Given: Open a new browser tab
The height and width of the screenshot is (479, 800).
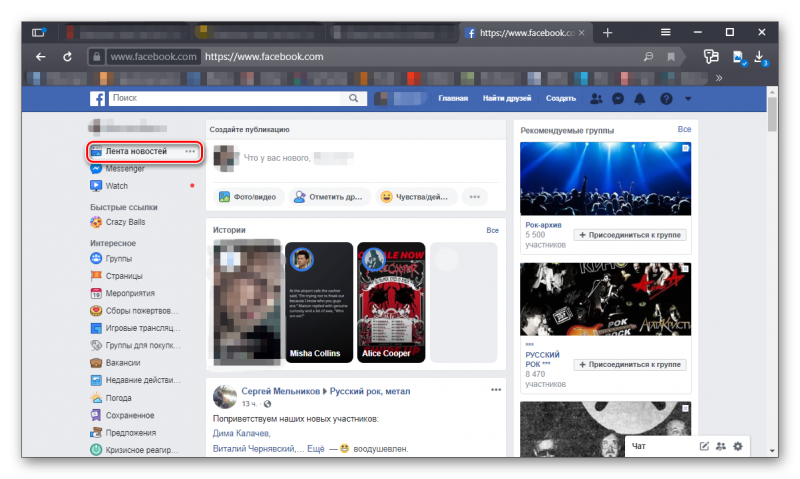Looking at the screenshot, I should pos(607,33).
